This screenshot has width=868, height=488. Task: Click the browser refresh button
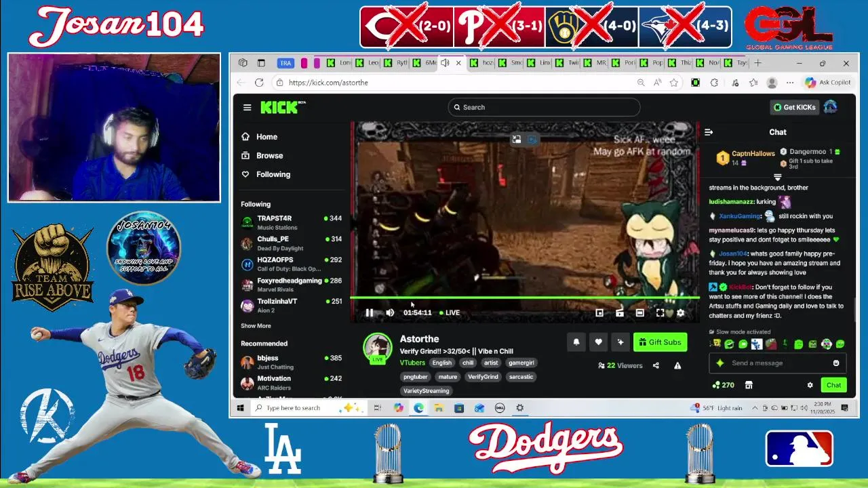click(x=259, y=83)
